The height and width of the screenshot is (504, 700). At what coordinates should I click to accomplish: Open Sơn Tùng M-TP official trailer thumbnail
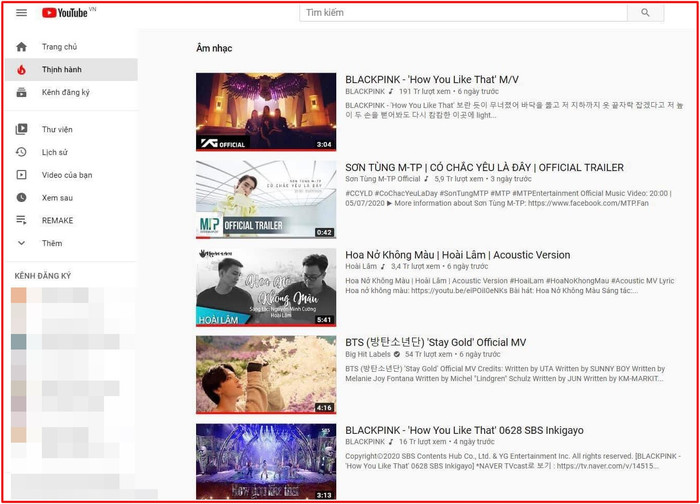click(x=266, y=200)
